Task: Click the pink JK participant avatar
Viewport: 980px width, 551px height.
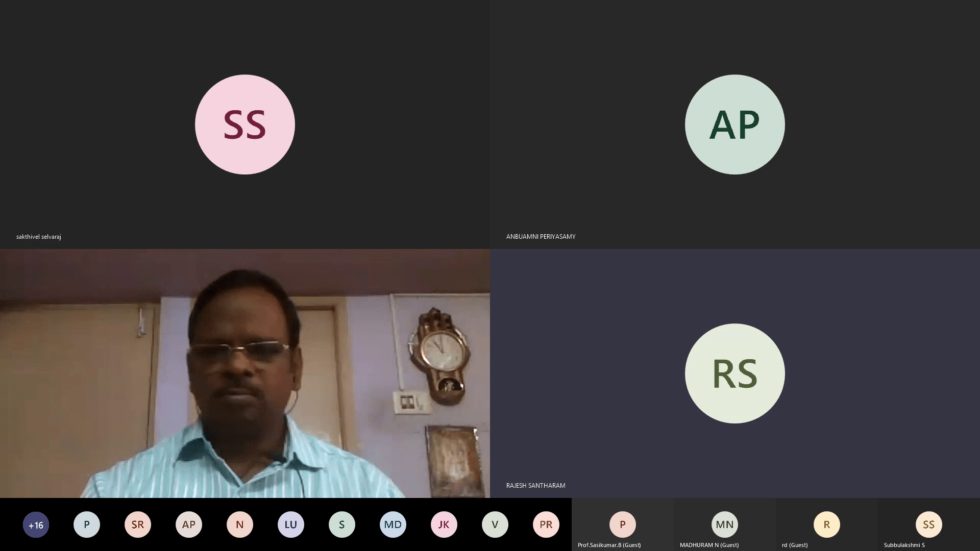Action: (444, 524)
